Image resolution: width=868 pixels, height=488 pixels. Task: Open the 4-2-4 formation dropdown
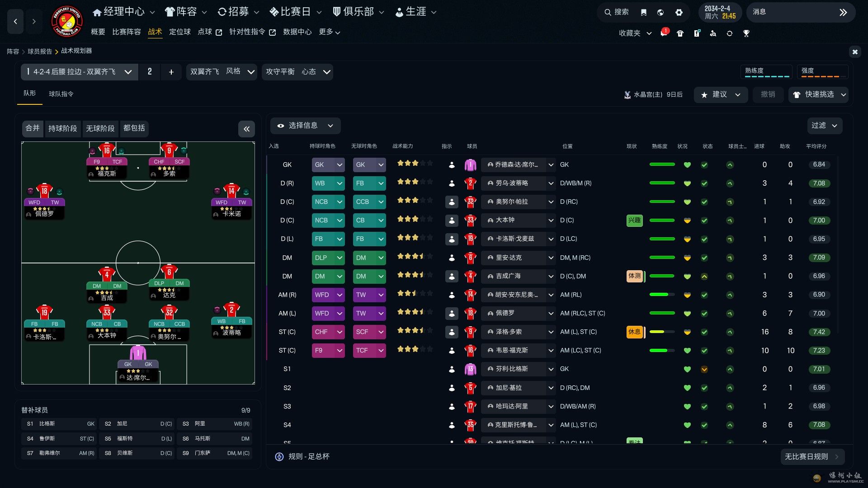tap(128, 72)
